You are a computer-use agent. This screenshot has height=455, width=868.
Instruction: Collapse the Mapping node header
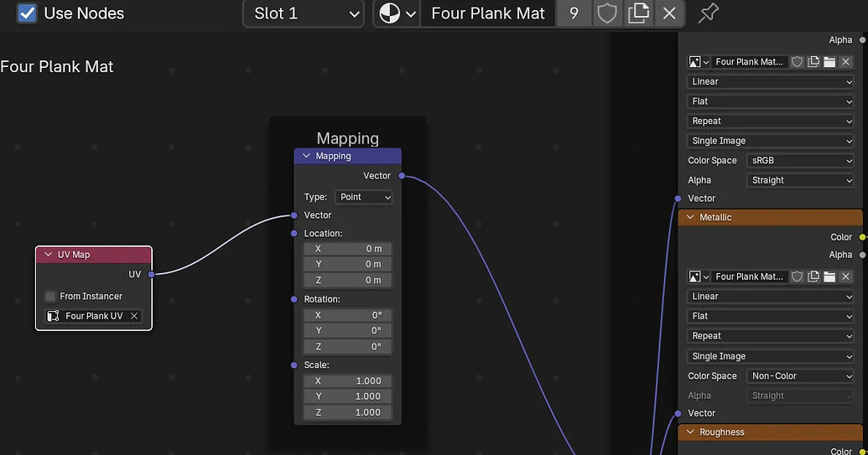click(x=306, y=157)
